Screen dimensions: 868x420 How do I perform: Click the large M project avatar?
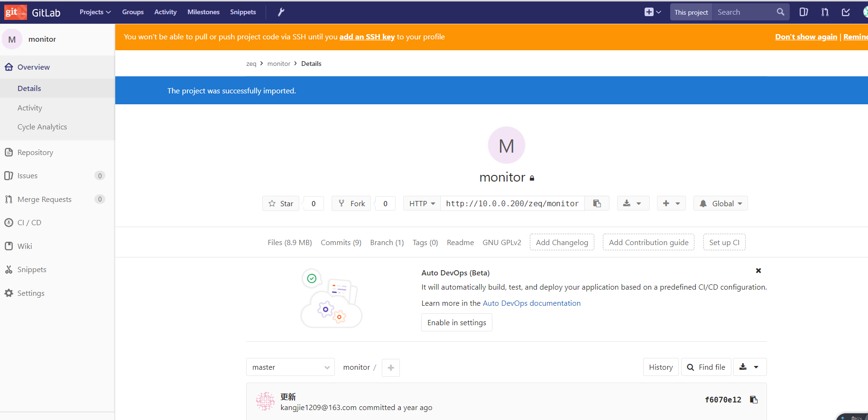507,145
